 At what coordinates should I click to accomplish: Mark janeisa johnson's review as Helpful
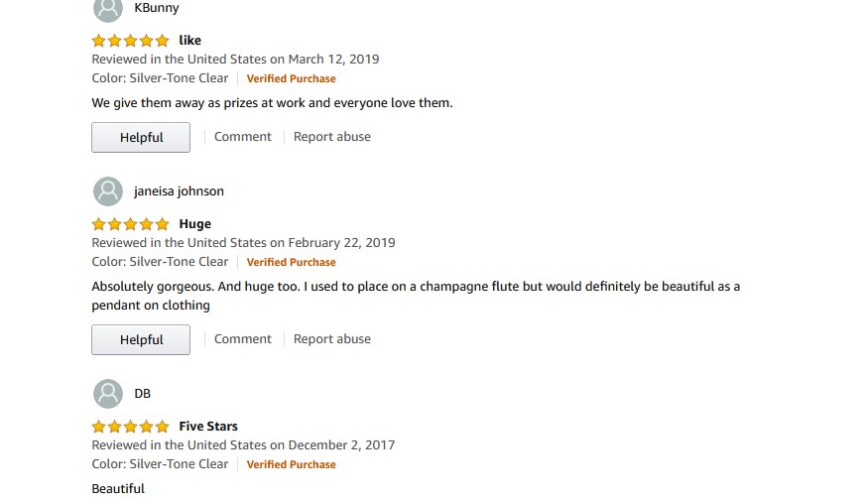[141, 340]
